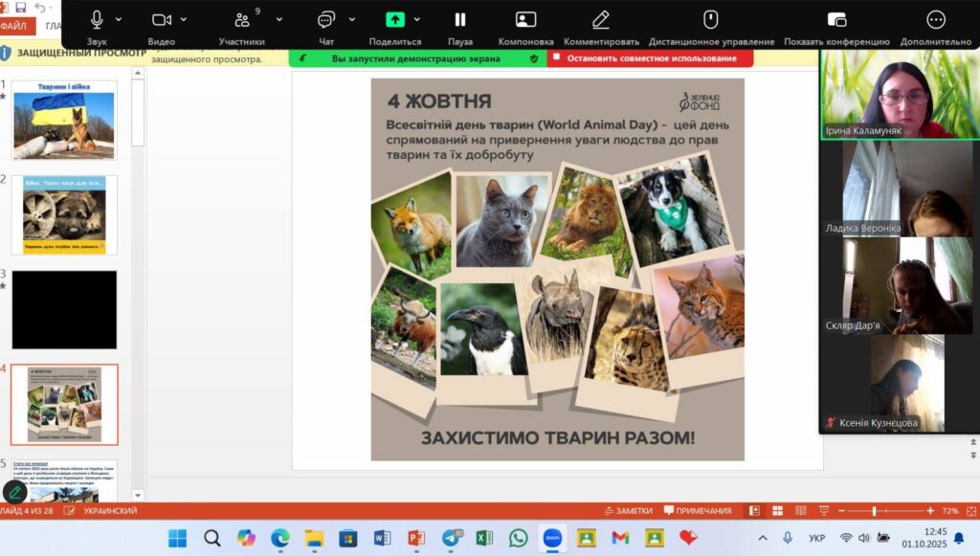This screenshot has height=556, width=980.
Task: Fit slide to current window
Action: [968, 511]
